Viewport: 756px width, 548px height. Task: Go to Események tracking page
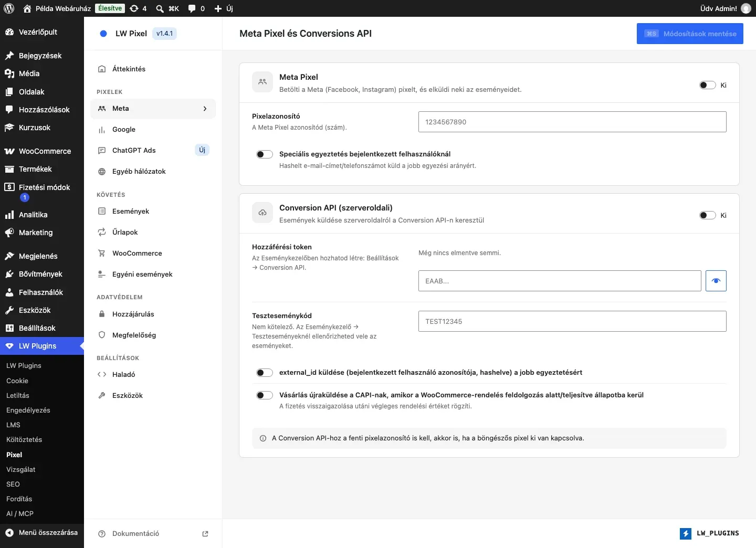pyautogui.click(x=153, y=211)
